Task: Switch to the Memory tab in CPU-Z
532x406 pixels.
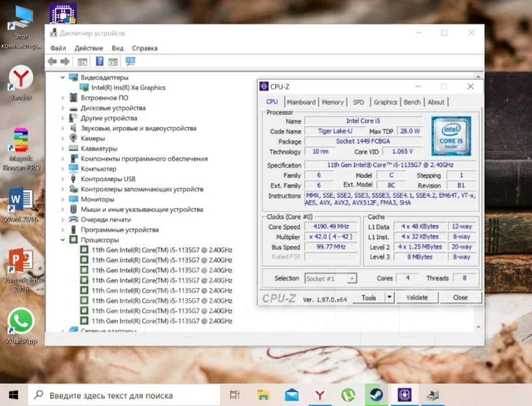Action: [x=332, y=102]
